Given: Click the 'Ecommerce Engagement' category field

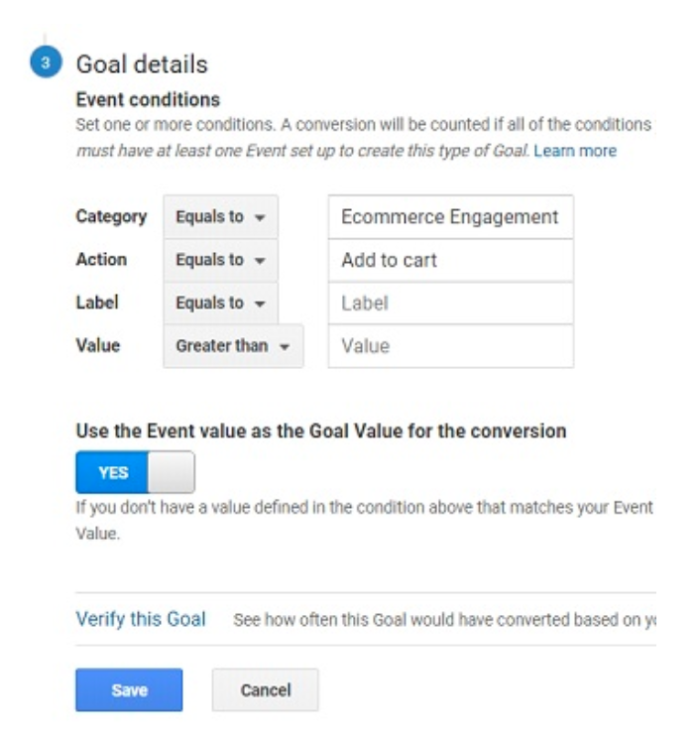Looking at the screenshot, I should pos(450,216).
